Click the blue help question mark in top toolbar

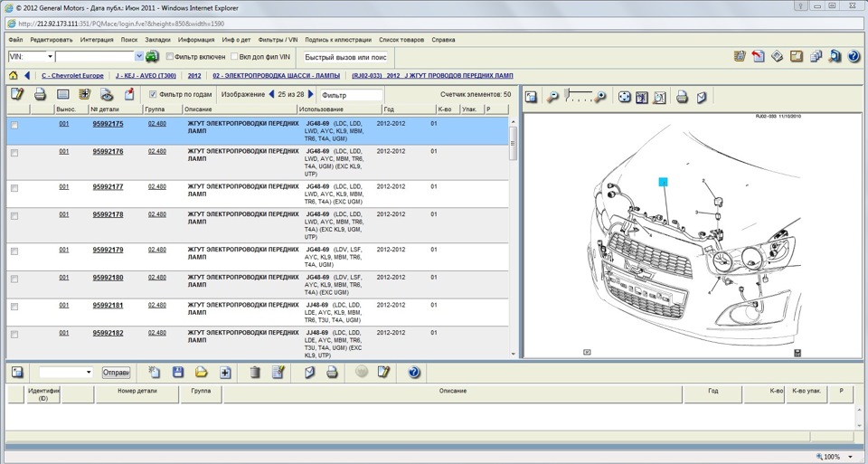tap(854, 56)
